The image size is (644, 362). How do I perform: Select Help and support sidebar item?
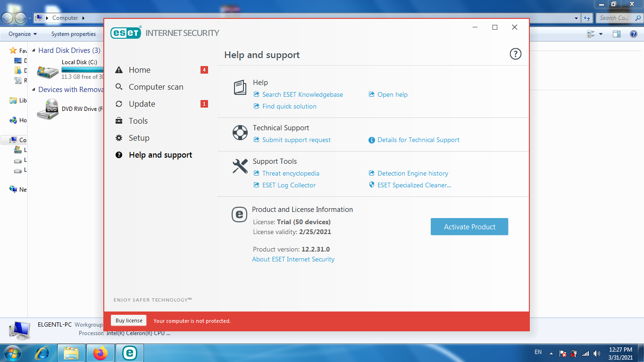(160, 155)
